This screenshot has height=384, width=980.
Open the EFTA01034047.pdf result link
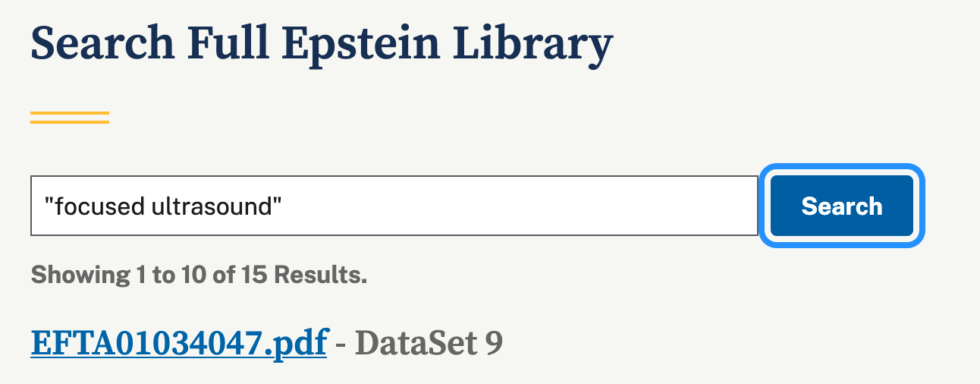tap(178, 343)
